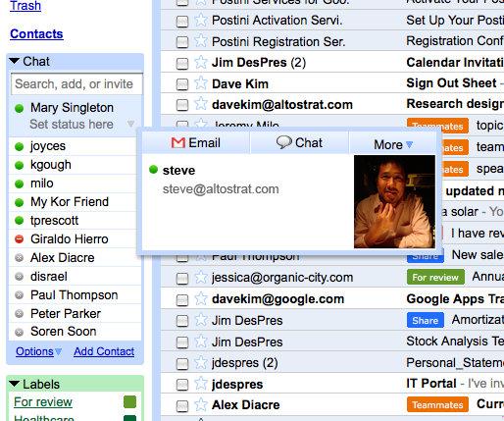The height and width of the screenshot is (421, 504).
Task: Open the Set status here dropdown arrow
Action: coord(130,124)
